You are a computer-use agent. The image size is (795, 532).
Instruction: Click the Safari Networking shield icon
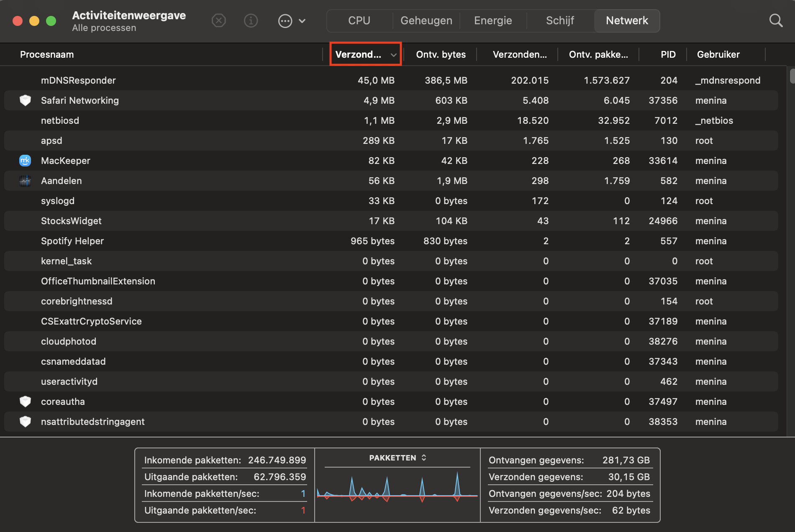25,100
